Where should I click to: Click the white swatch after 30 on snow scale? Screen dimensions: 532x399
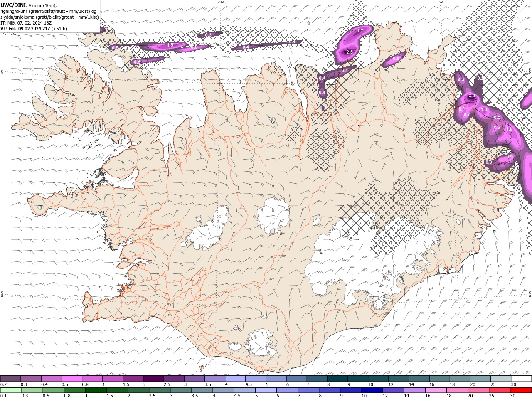click(x=521, y=379)
